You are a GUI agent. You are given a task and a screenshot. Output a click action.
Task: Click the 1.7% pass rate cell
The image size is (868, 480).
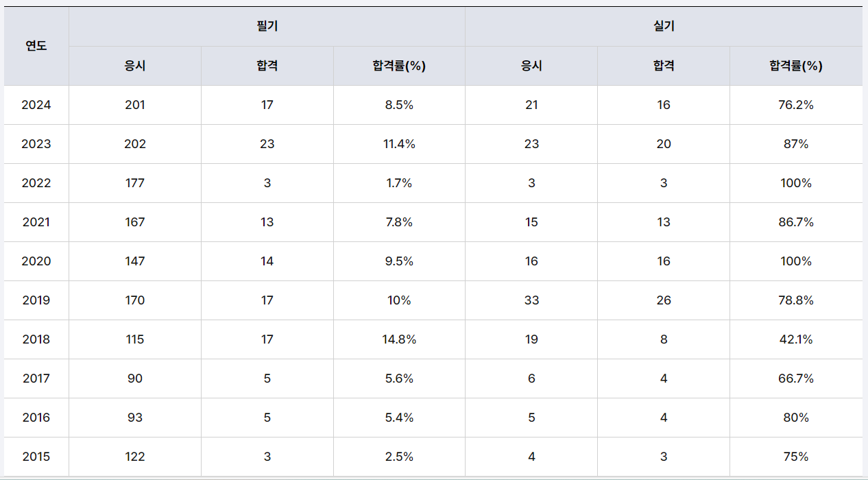399,183
